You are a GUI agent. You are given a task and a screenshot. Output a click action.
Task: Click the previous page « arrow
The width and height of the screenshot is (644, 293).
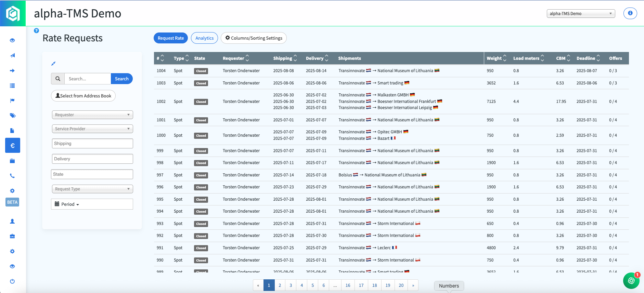coord(258,285)
